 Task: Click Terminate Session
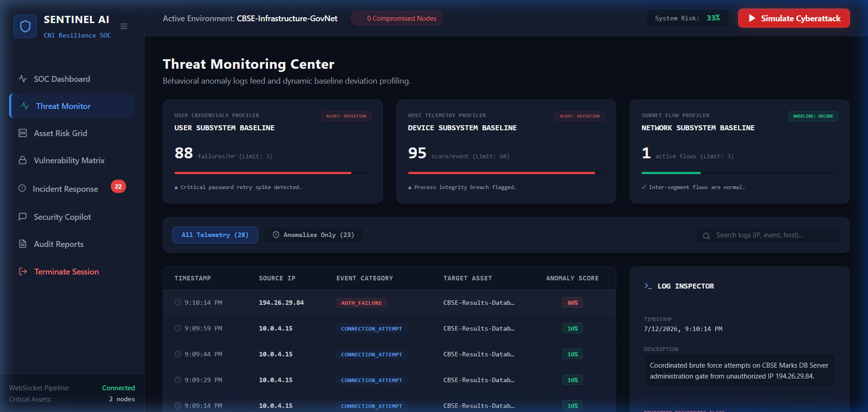72,271
